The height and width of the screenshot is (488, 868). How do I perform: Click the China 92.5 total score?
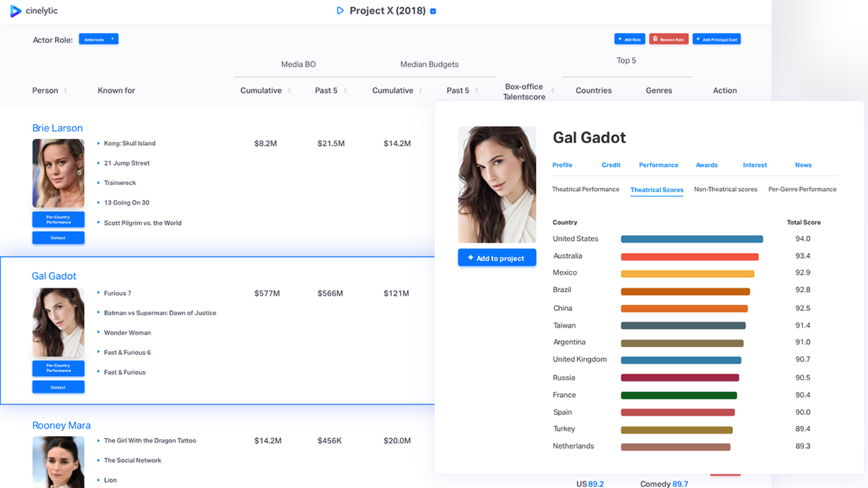coord(803,309)
